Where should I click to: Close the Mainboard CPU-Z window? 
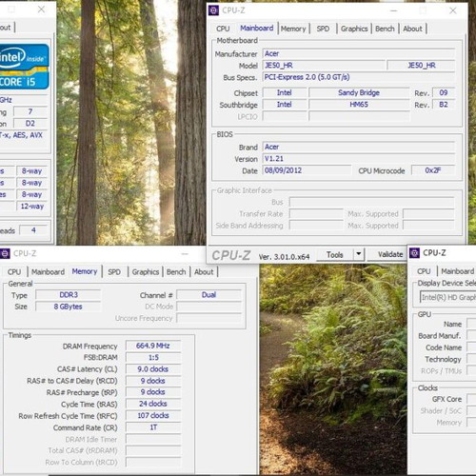point(452,10)
